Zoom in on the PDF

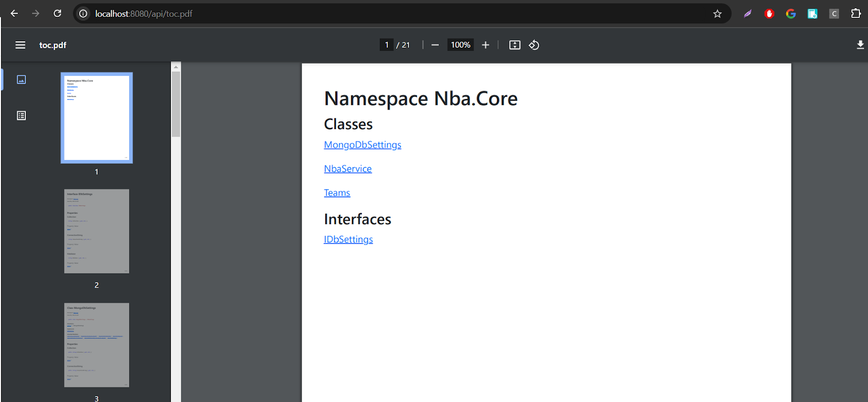[486, 45]
